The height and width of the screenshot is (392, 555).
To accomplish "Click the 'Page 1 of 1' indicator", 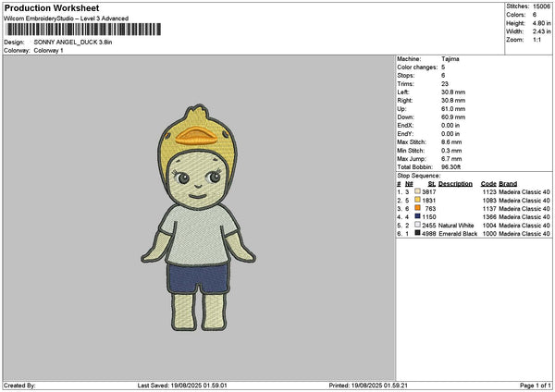I will [x=536, y=386].
